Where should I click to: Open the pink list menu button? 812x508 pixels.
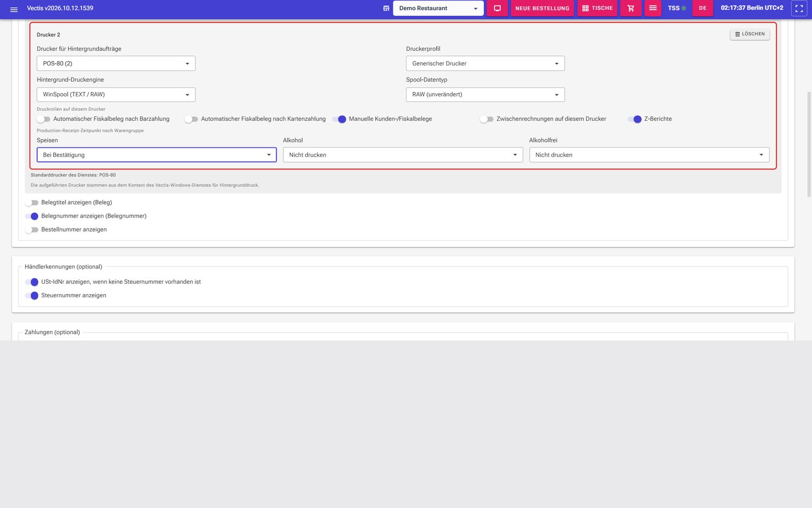(653, 8)
